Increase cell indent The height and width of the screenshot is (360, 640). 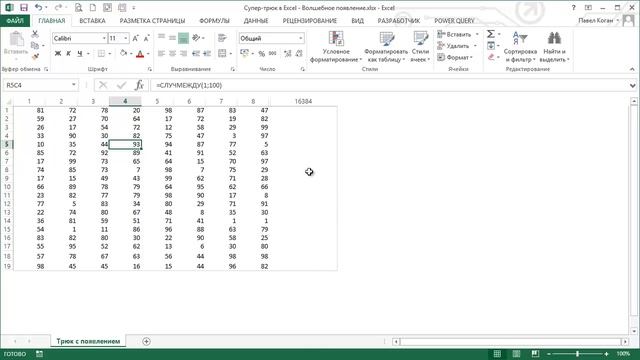207,53
